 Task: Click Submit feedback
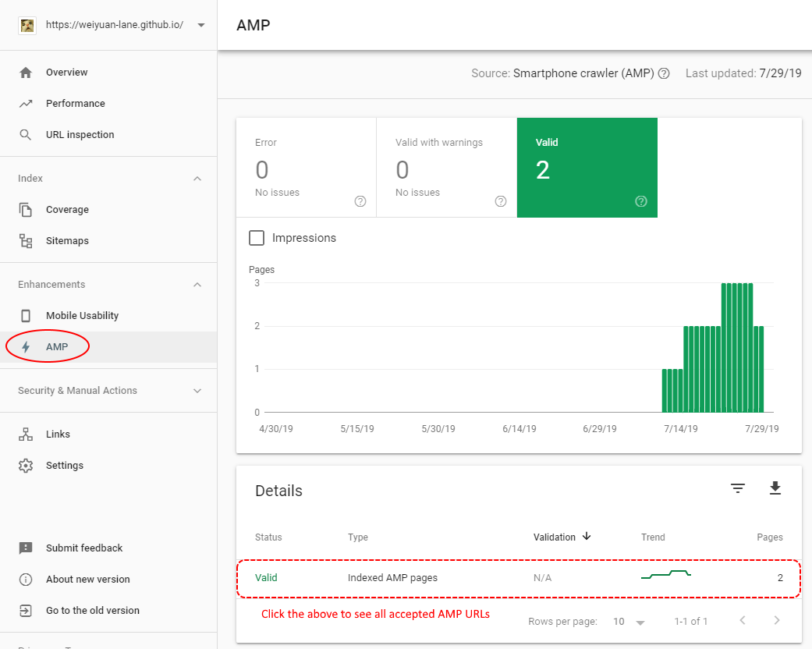(84, 548)
